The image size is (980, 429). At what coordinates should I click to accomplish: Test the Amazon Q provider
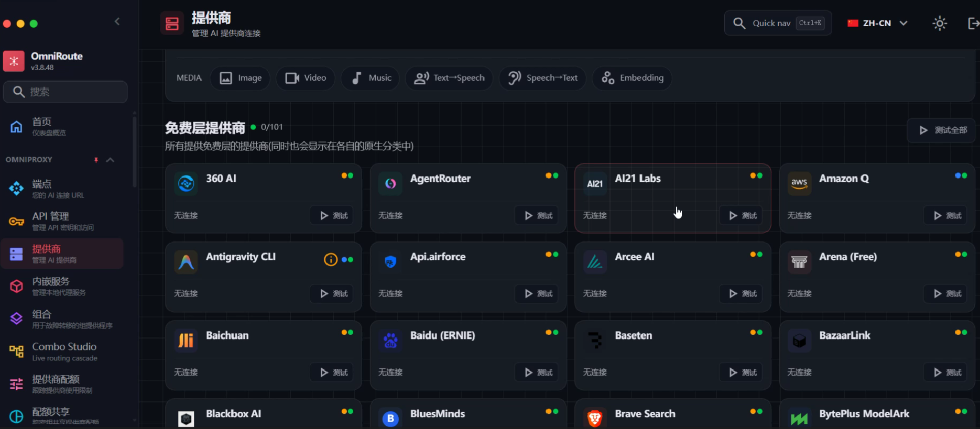point(946,215)
